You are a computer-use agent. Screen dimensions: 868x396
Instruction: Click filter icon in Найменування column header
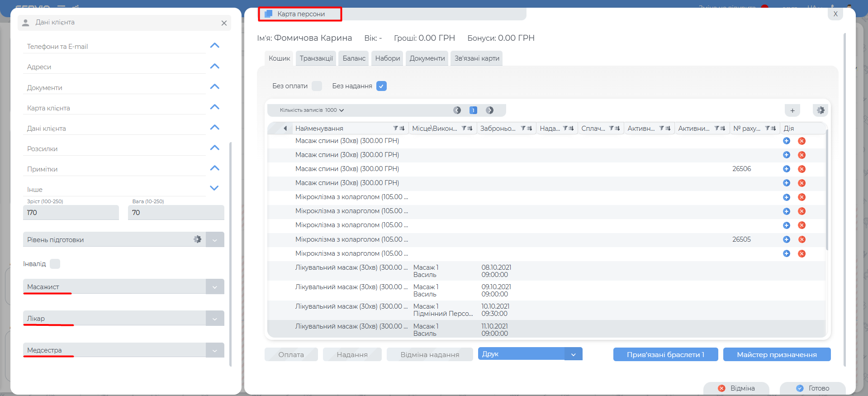click(396, 129)
